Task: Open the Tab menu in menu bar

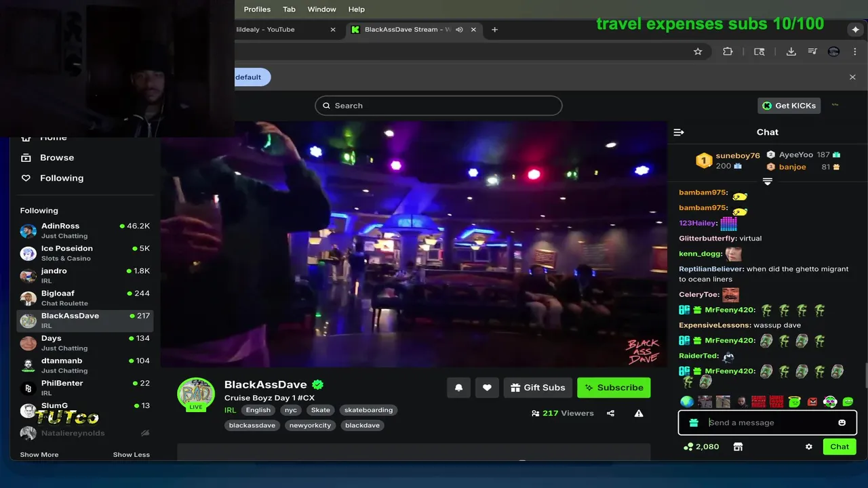Action: tap(289, 9)
